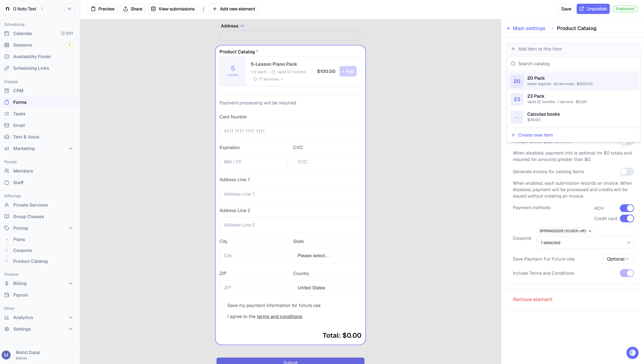The image size is (644, 364).
Task: Click the Share button
Action: [x=133, y=9]
